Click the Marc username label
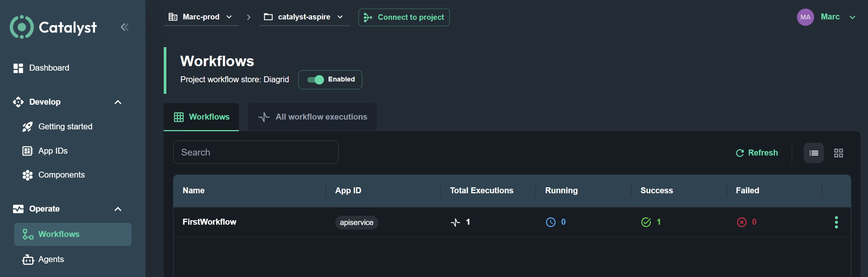This screenshot has width=868, height=277. pyautogui.click(x=830, y=17)
